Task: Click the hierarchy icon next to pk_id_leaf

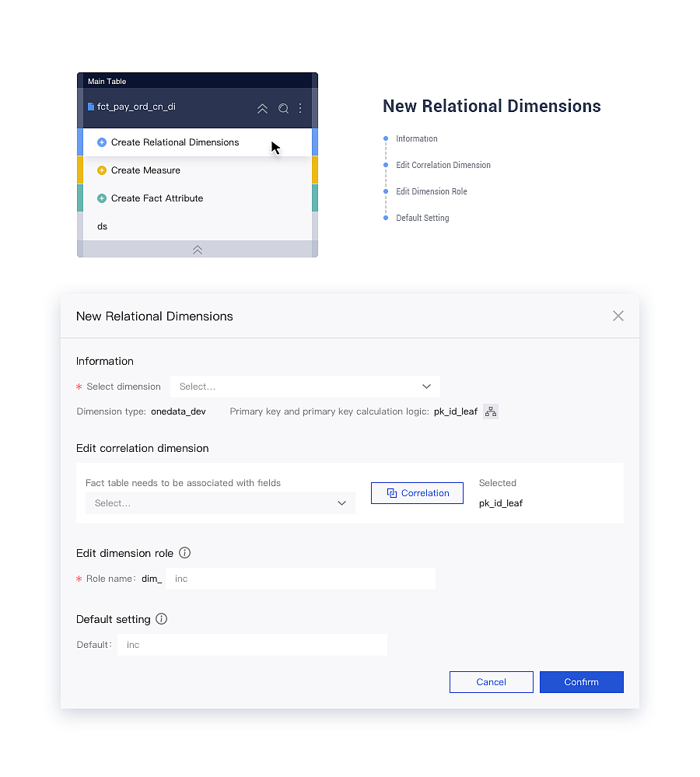Action: coord(491,411)
